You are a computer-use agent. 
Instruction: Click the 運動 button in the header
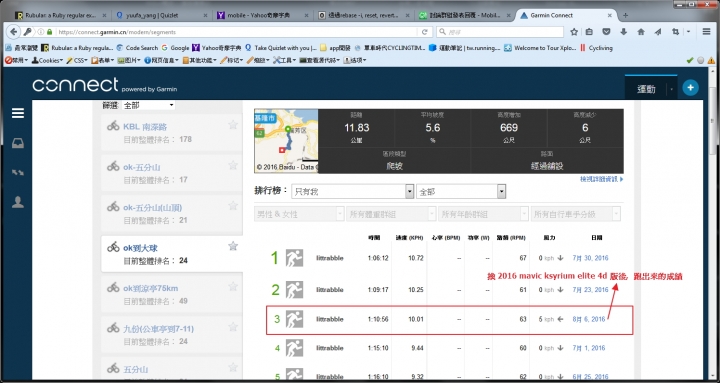coord(646,89)
